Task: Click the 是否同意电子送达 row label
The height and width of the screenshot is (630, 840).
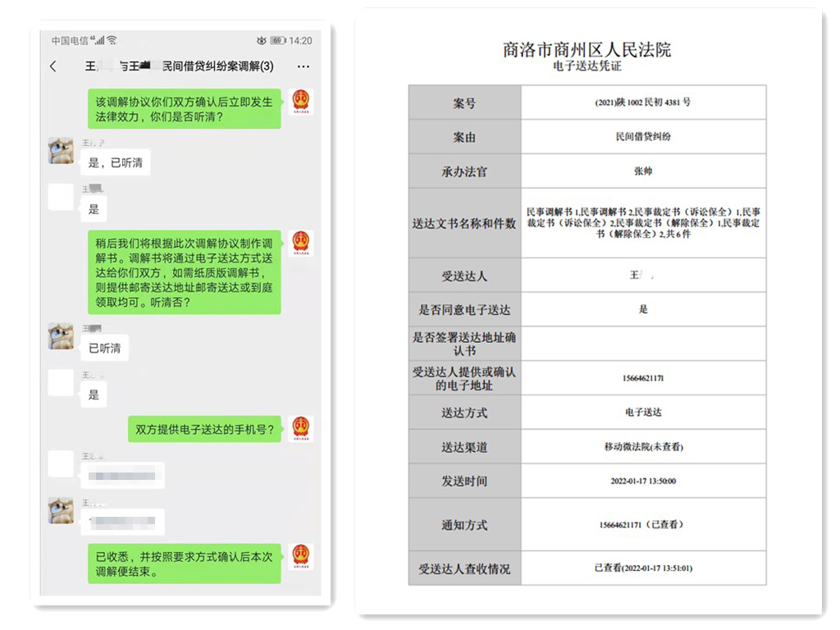Action: coord(464,309)
